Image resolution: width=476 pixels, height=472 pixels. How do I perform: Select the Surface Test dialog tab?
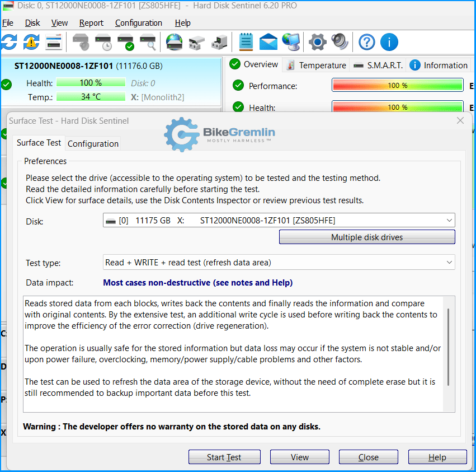(39, 143)
